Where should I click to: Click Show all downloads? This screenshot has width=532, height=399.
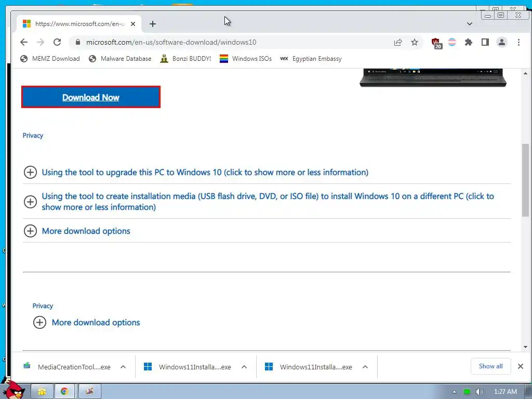pyautogui.click(x=490, y=366)
